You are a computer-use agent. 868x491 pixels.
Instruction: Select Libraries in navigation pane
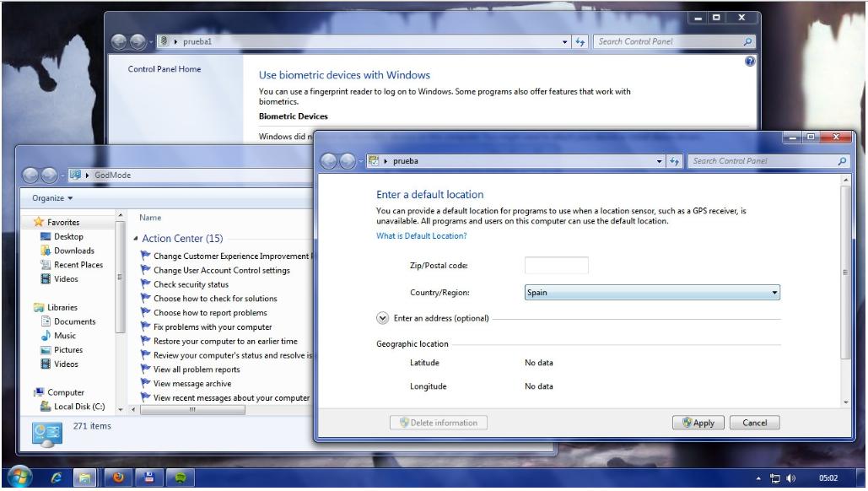[62, 307]
